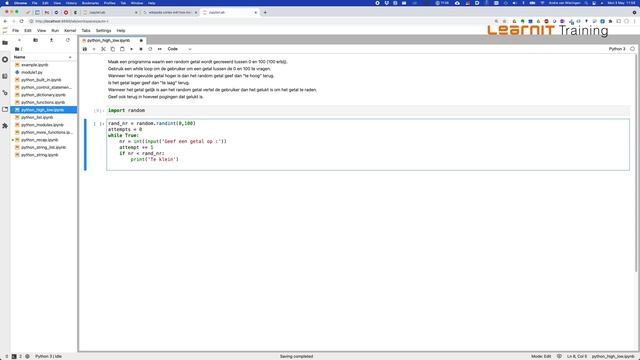This screenshot has width=640, height=360.
Task: Open the Edit menu
Action: (28, 31)
